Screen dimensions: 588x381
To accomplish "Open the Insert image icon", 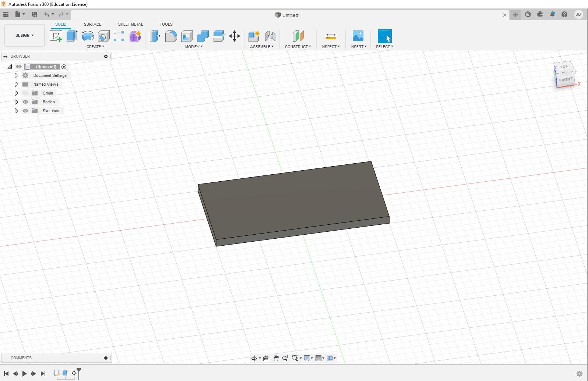I will coord(358,36).
